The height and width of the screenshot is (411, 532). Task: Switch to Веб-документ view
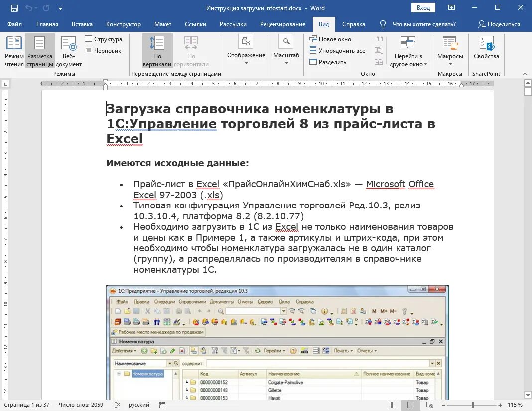(x=69, y=51)
